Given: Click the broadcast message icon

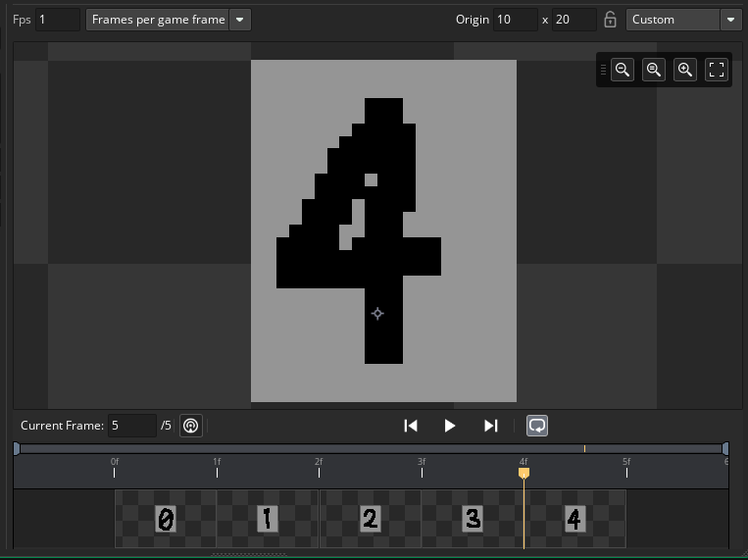Looking at the screenshot, I should coord(191,426).
